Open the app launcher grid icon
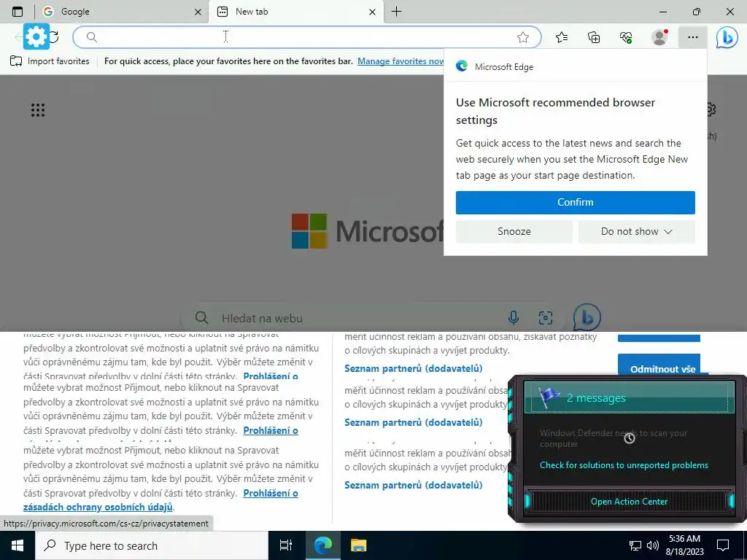This screenshot has height=560, width=747. [x=38, y=110]
